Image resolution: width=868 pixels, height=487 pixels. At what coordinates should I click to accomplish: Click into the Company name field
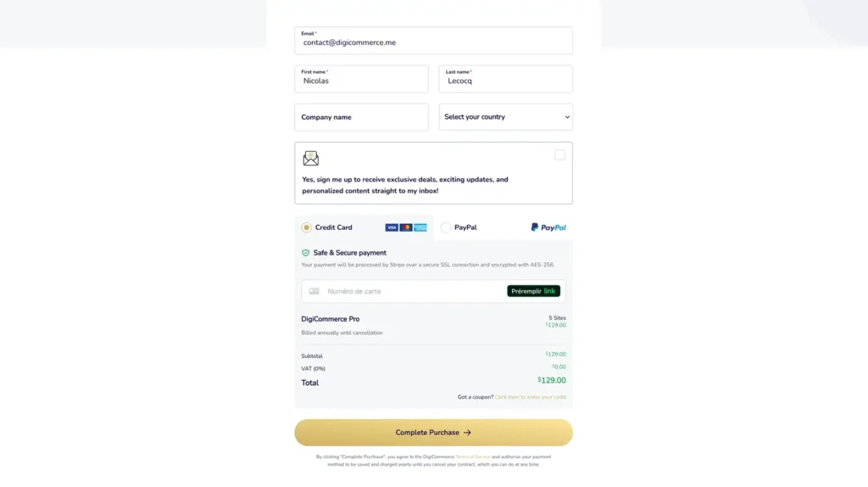[x=361, y=117]
